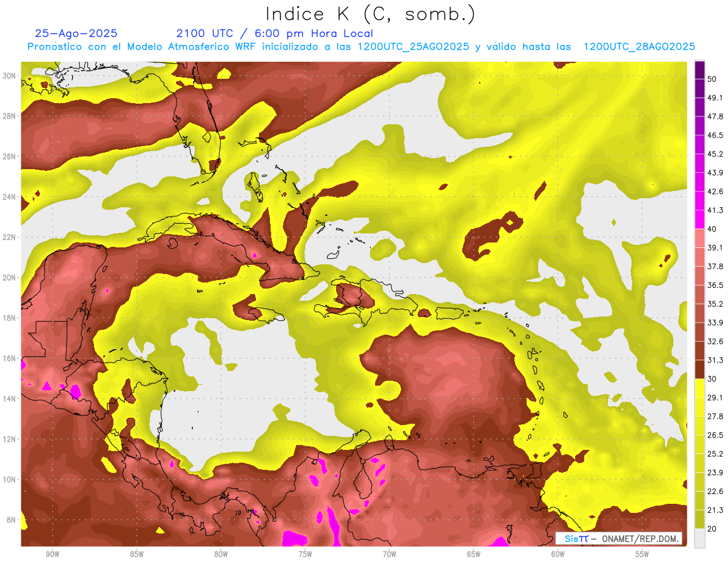
Task: Click the gray colorbar segment below 20
Action: 699,538
